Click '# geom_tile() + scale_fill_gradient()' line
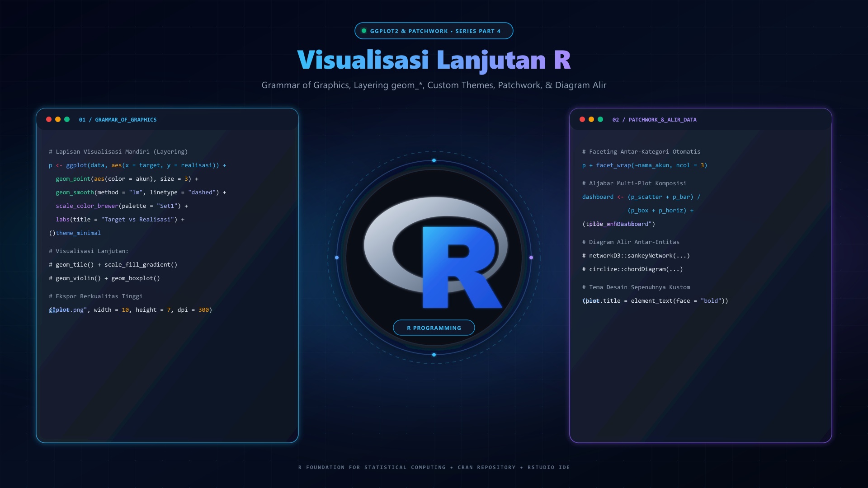 (113, 265)
